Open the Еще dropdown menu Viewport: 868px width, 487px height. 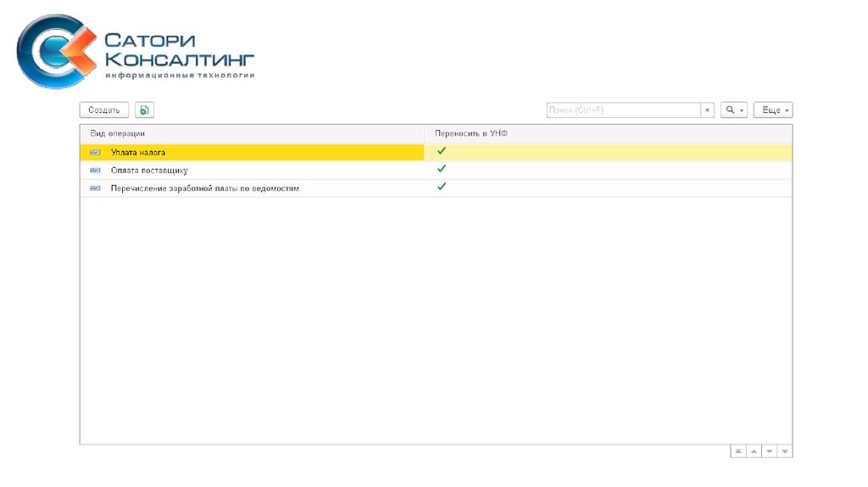click(773, 110)
